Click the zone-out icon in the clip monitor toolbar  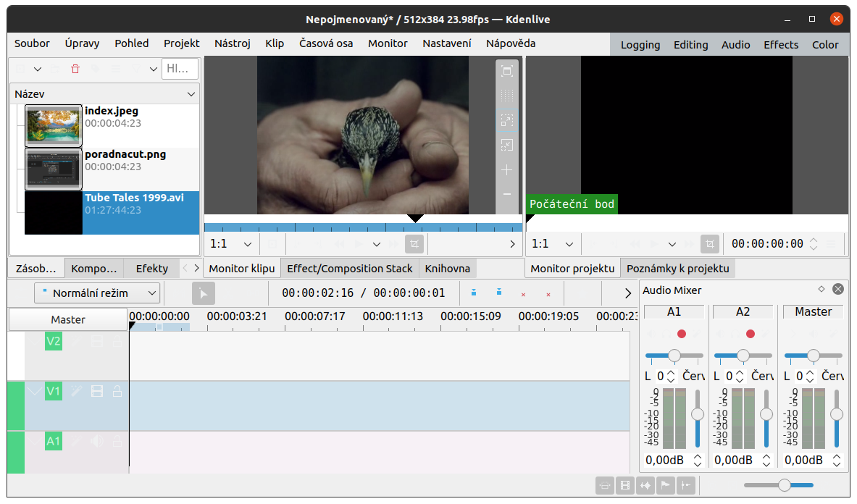506,145
